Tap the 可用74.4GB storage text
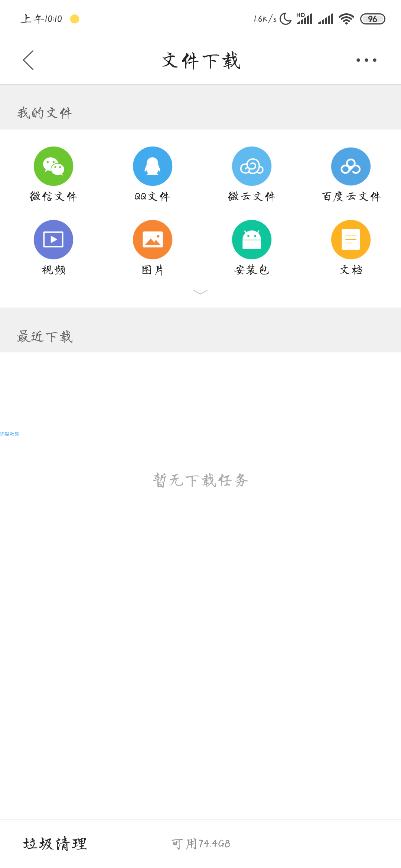 pyautogui.click(x=201, y=844)
